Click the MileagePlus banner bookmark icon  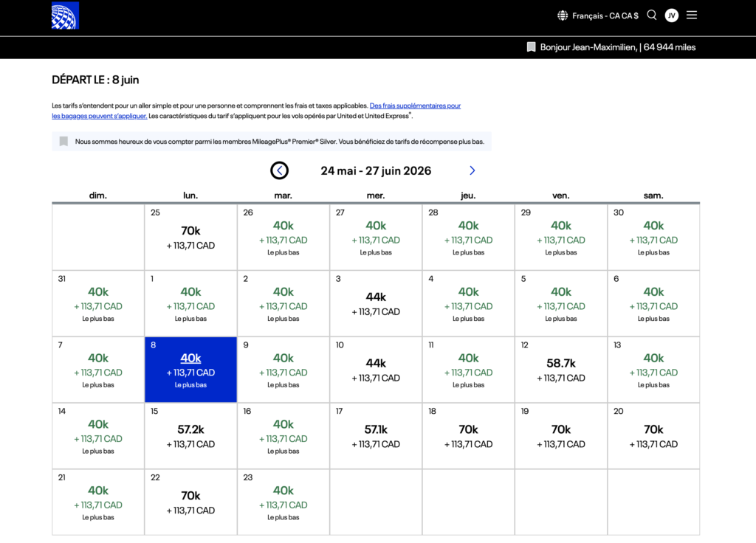click(x=63, y=141)
